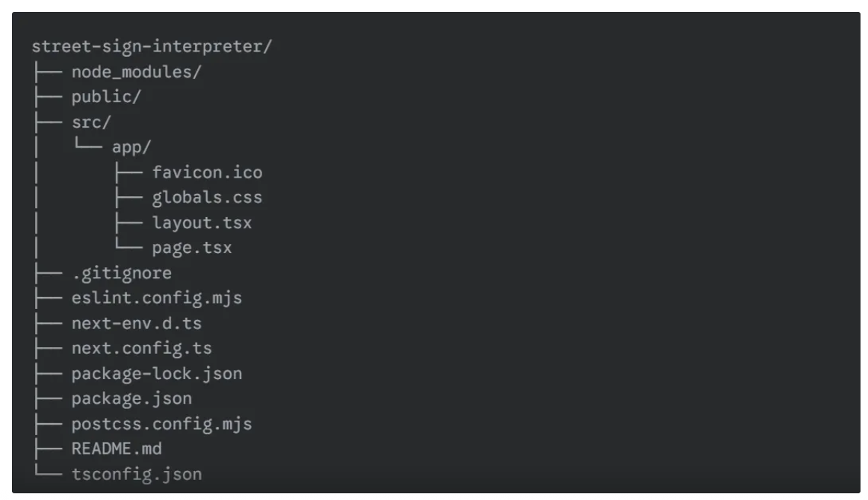868x500 pixels.
Task: Select the app/ subfolder entry
Action: [131, 148]
